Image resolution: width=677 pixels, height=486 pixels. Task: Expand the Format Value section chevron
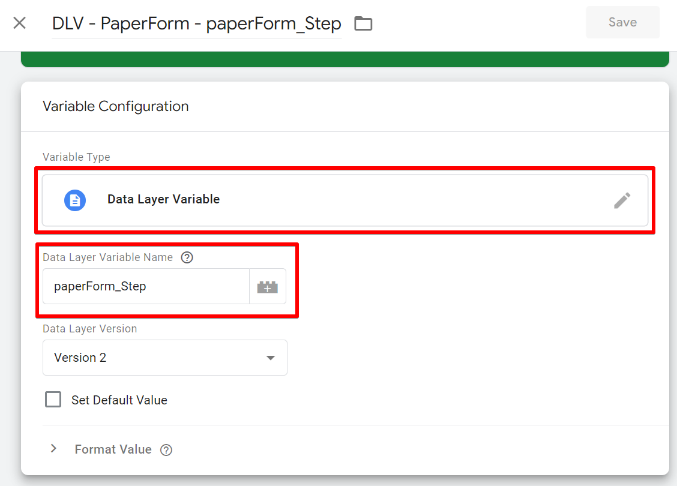click(x=54, y=449)
